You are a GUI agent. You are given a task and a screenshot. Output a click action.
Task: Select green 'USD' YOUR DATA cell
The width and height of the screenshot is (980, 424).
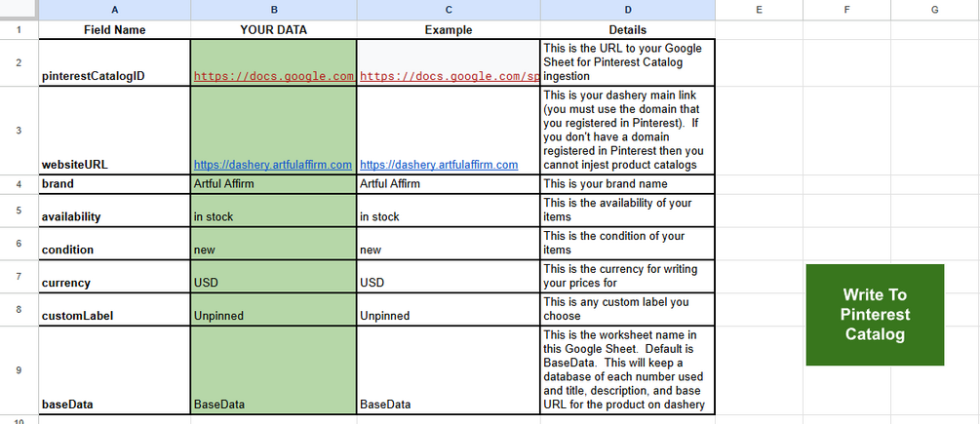[x=274, y=276]
